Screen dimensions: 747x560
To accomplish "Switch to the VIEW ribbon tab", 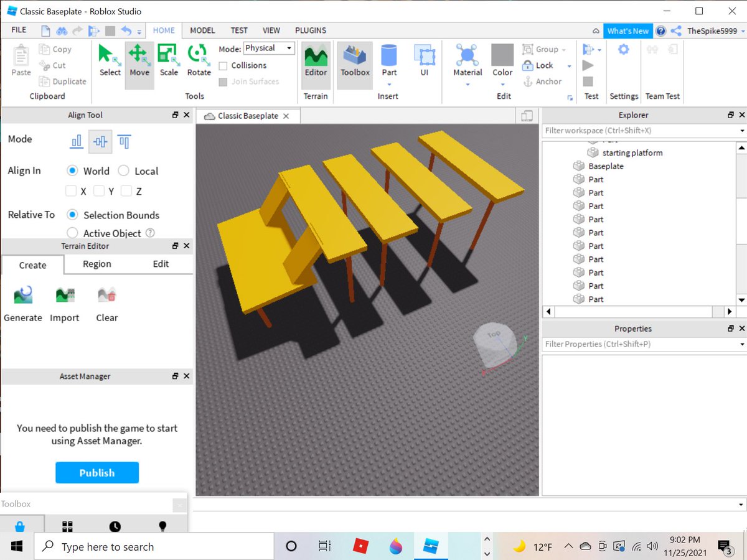I will [271, 30].
